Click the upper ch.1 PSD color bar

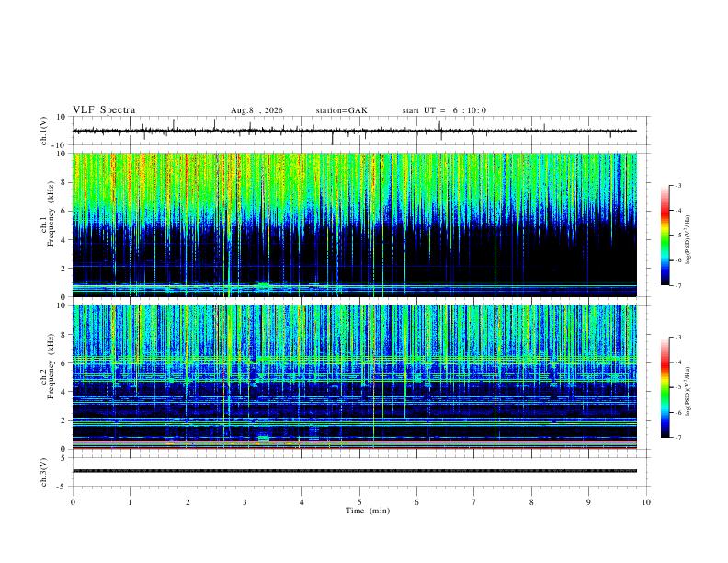coord(665,236)
